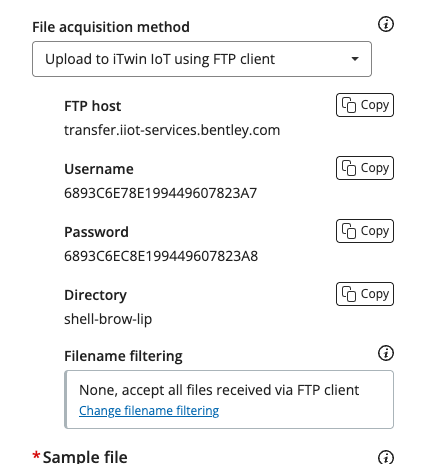Click the Sample file required label
421x464 pixels.
click(80, 457)
